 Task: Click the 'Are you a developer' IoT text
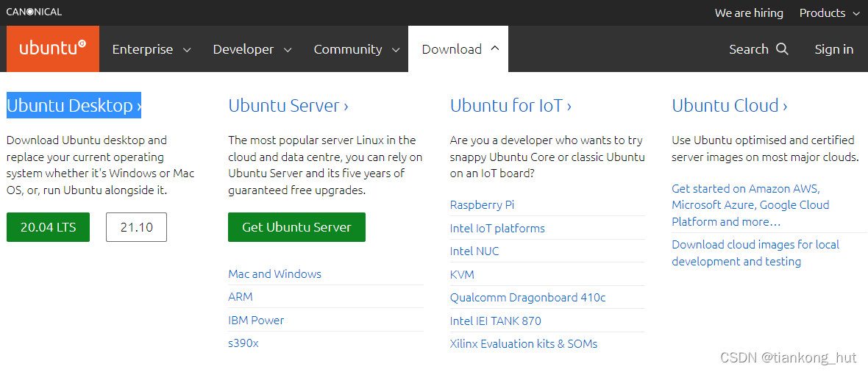[547, 157]
